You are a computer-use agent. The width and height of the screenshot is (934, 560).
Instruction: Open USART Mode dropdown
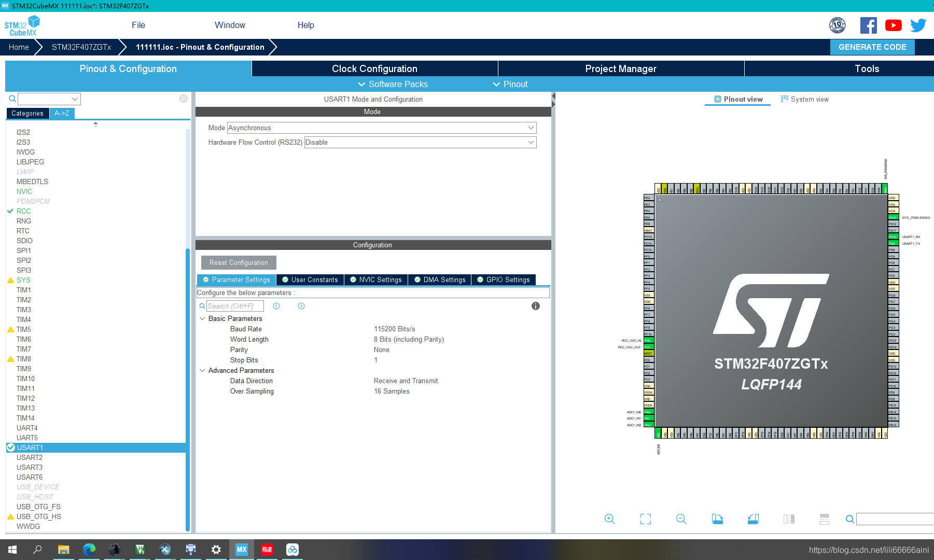382,128
